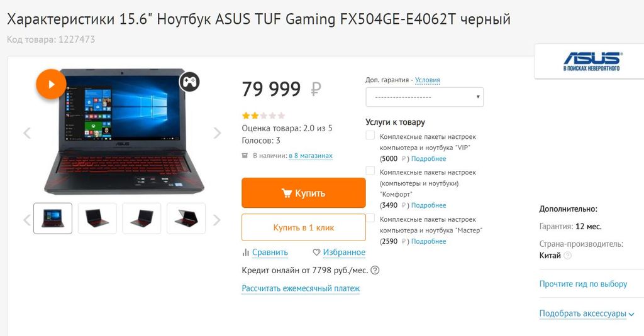
Task: Check the "VIP" setup package checkbox
Action: point(370,135)
